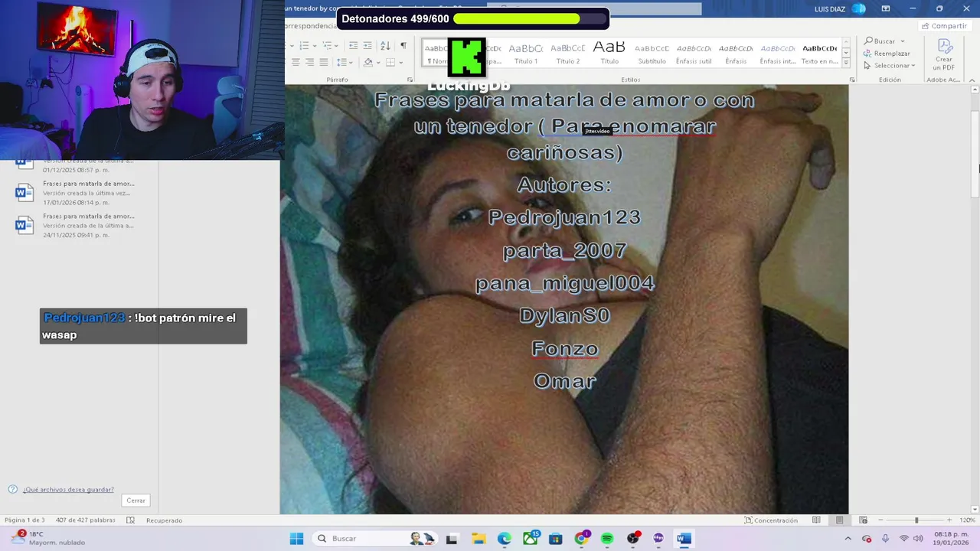Apply the Subtítulo style

pos(652,53)
